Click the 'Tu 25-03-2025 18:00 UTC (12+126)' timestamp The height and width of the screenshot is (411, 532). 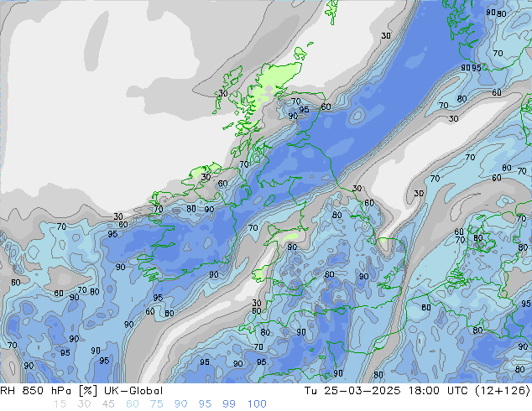(x=417, y=391)
